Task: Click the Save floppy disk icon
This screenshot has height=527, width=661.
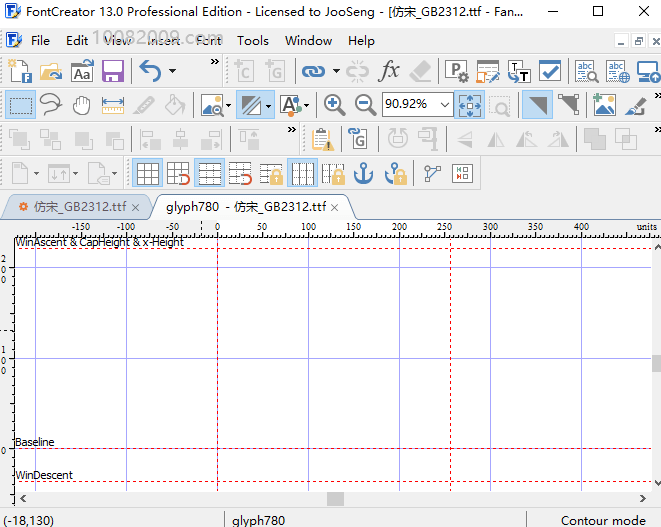Action: 113,72
